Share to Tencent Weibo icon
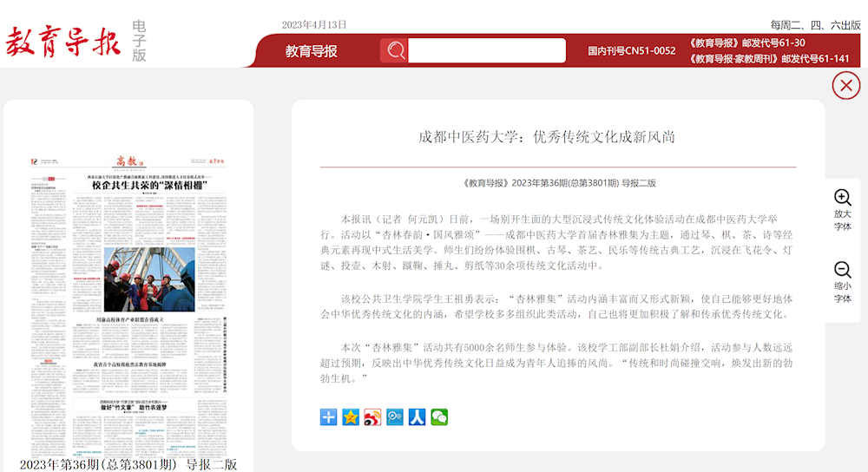Screen dimensions: 868x472 [395, 417]
